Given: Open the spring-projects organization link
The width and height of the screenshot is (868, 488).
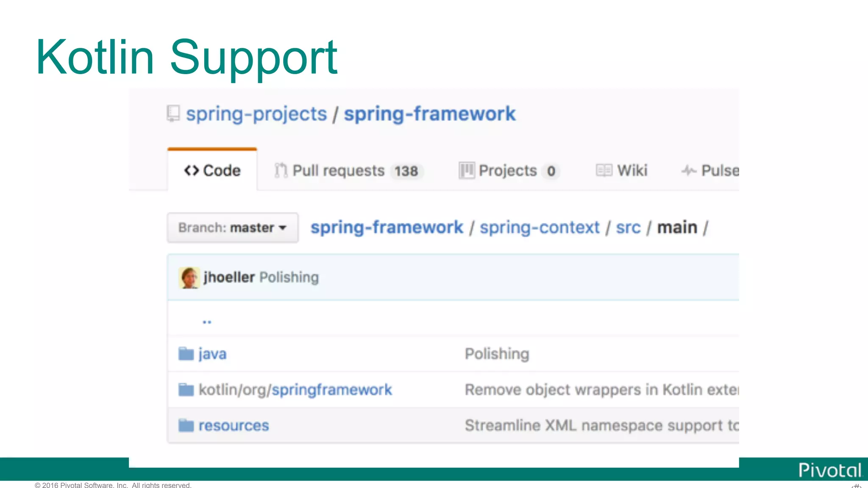Looking at the screenshot, I should coord(256,114).
